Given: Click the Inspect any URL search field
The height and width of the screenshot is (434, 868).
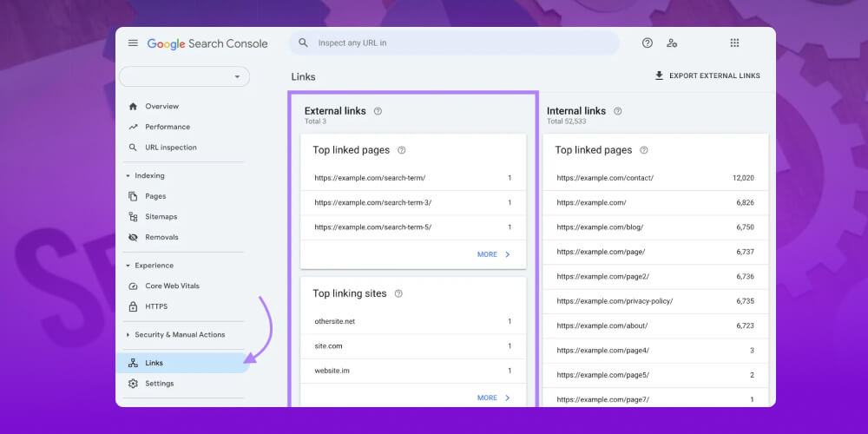Looking at the screenshot, I should click(460, 43).
